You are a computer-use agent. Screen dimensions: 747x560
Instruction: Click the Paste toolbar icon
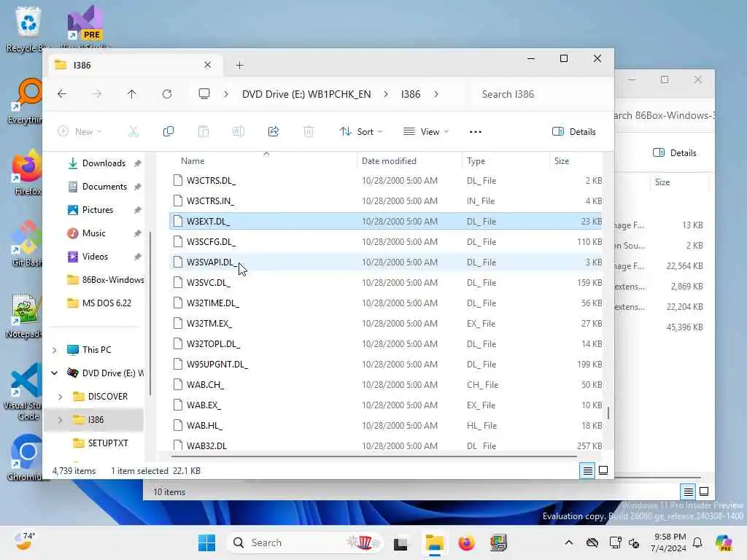click(204, 131)
